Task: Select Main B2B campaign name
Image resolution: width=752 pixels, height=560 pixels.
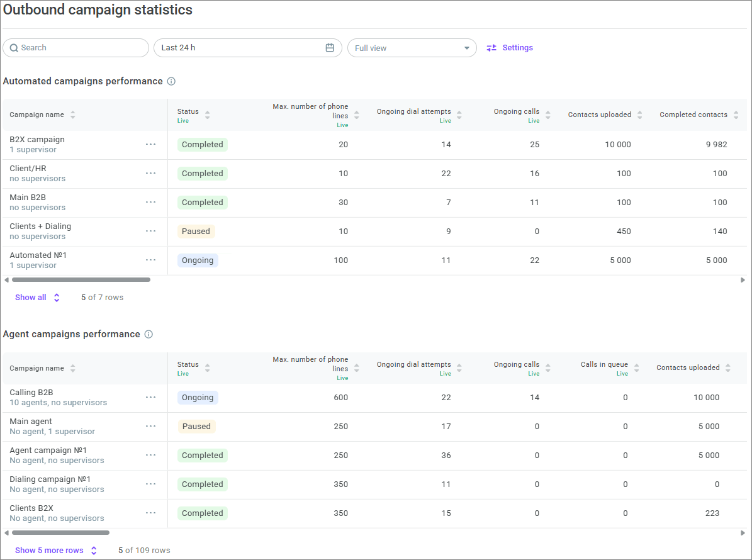Action: (28, 197)
